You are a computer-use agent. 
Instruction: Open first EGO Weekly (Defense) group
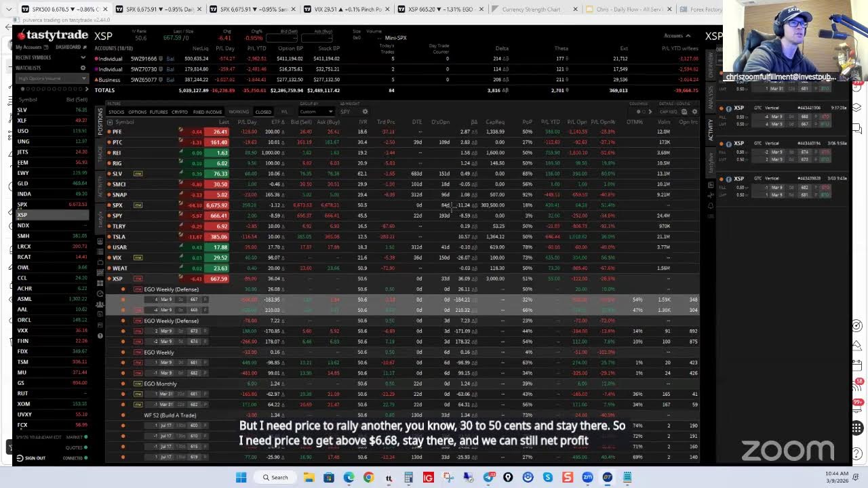click(x=172, y=289)
